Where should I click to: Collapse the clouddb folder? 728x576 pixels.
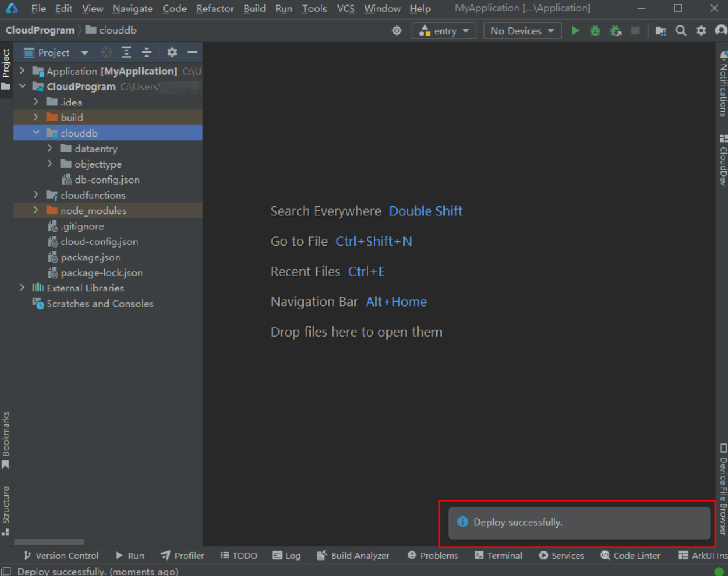(x=36, y=133)
